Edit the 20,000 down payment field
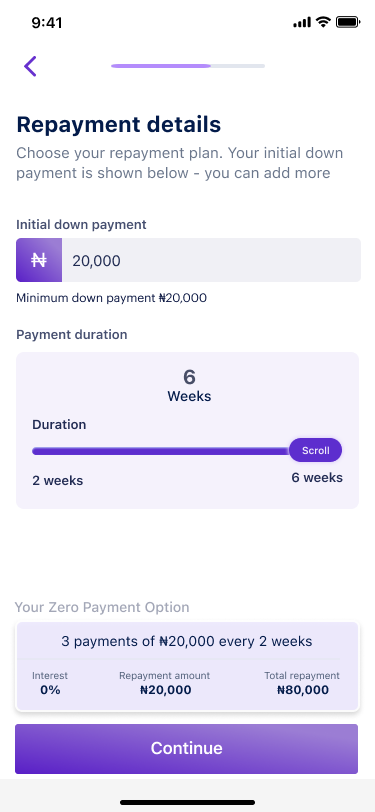 (x=211, y=260)
